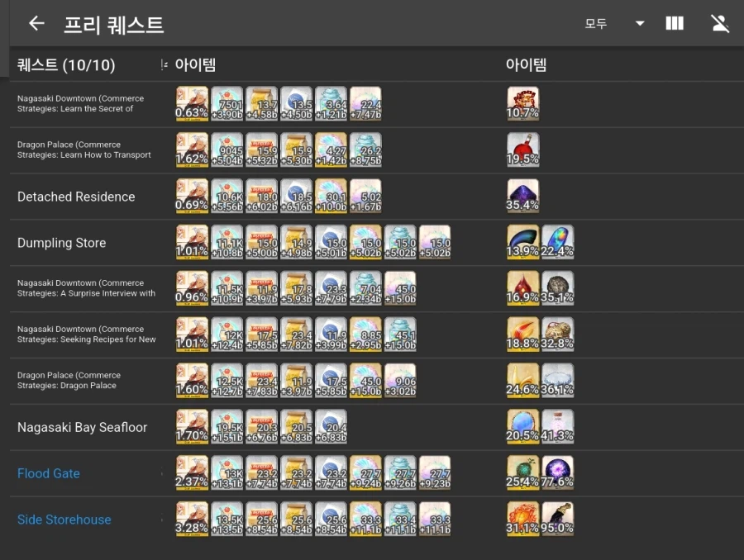Click the red potion drop icon for Dragon Palace quest
744x560 pixels.
point(523,149)
